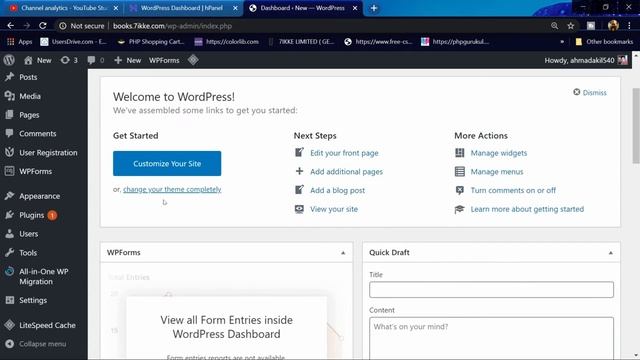
Task: Open the Chrome profile avatar
Action: point(613,26)
